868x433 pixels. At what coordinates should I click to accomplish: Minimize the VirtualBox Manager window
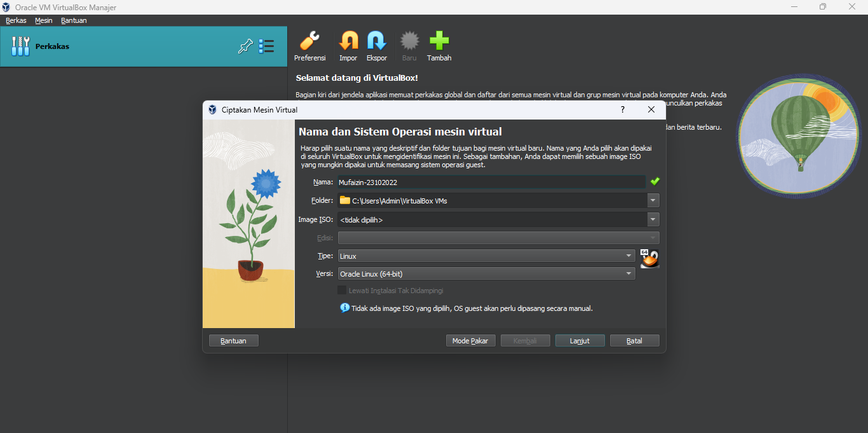click(x=794, y=7)
